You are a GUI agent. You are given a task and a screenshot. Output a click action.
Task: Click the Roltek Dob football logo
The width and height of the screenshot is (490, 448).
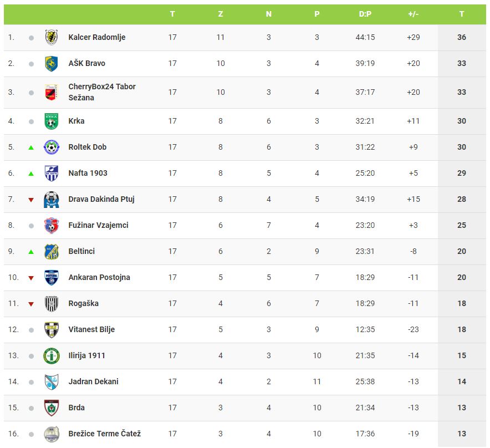point(52,147)
